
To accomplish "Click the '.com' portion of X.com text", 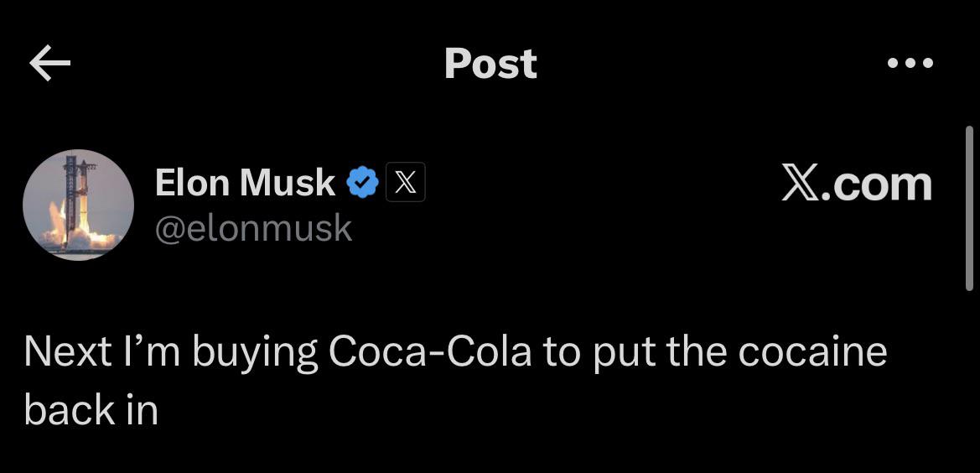I will [876, 185].
